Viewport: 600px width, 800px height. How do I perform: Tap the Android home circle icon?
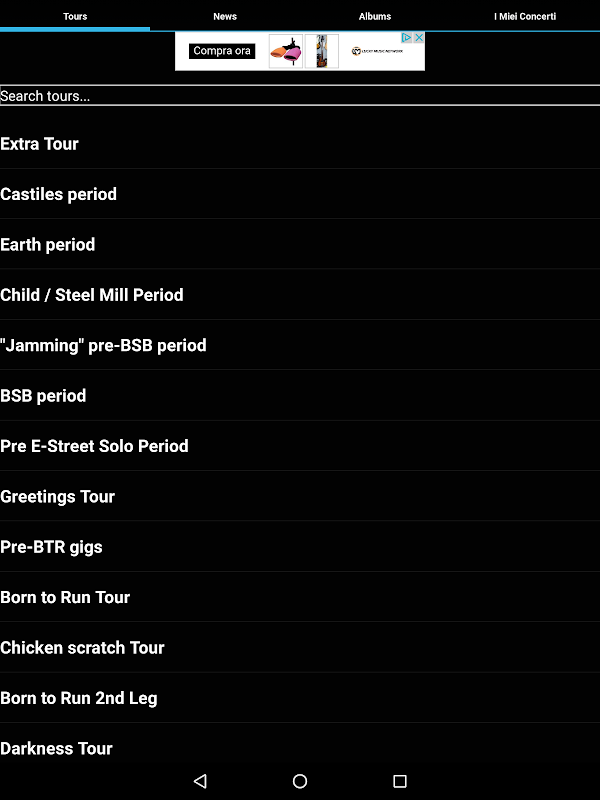pyautogui.click(x=300, y=781)
